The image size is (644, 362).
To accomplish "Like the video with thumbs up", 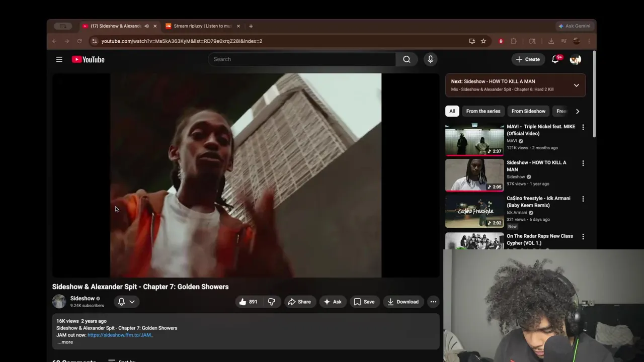I will [248, 302].
